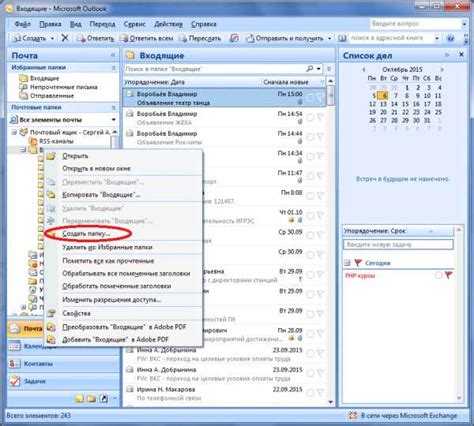Image resolution: width=474 pixels, height=426 pixels.
Task: Open the address book toolbar icon
Action: point(342,38)
